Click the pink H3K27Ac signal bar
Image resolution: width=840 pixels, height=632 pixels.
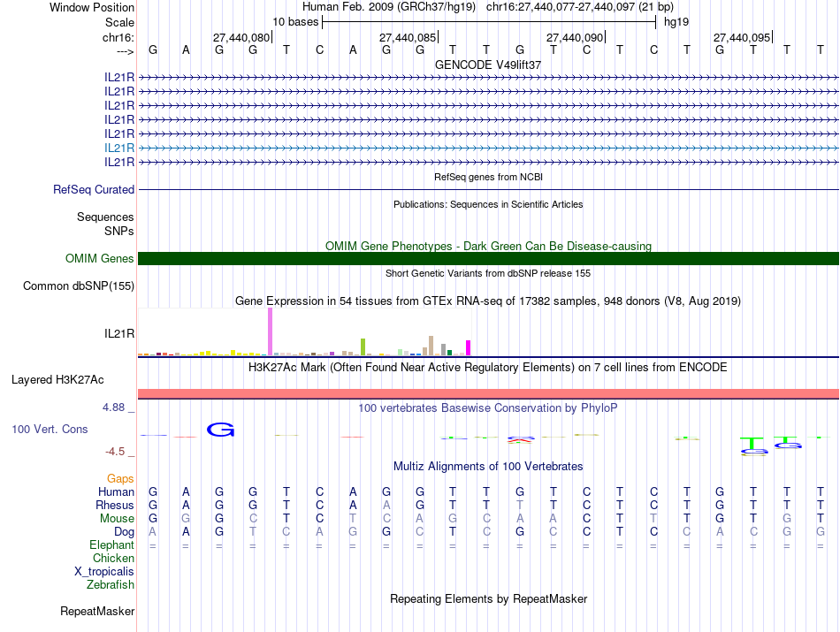tap(488, 393)
